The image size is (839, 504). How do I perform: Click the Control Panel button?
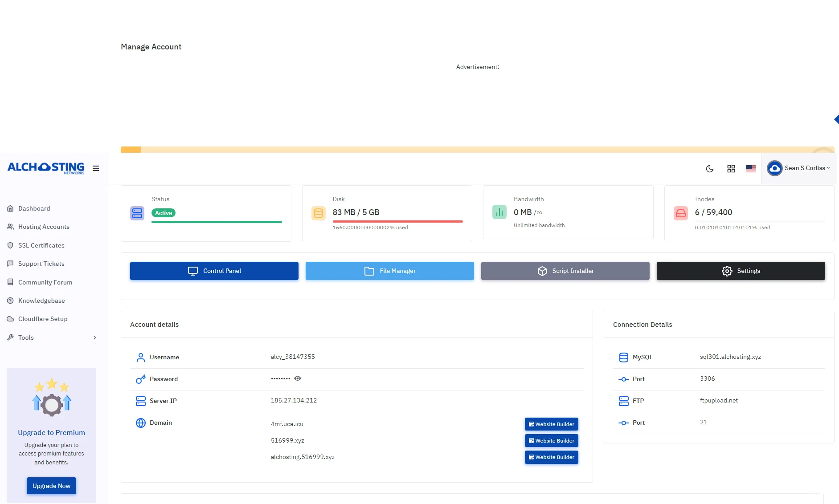[x=214, y=271]
